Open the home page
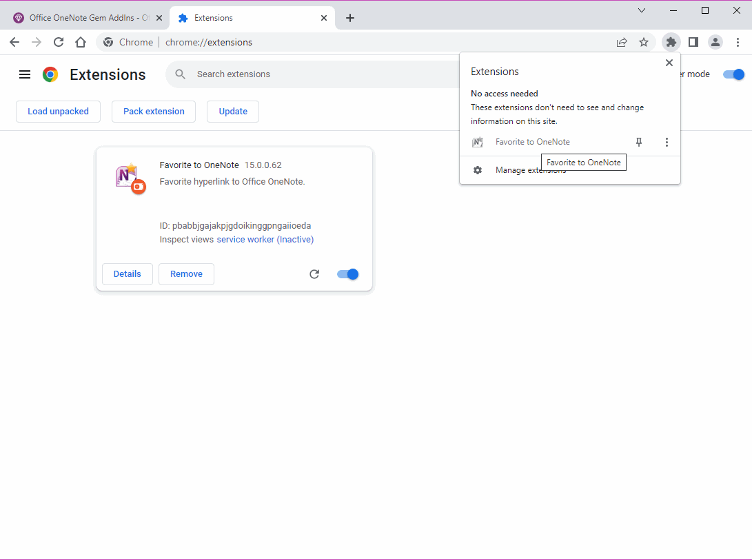The width and height of the screenshot is (752, 560). tap(81, 42)
